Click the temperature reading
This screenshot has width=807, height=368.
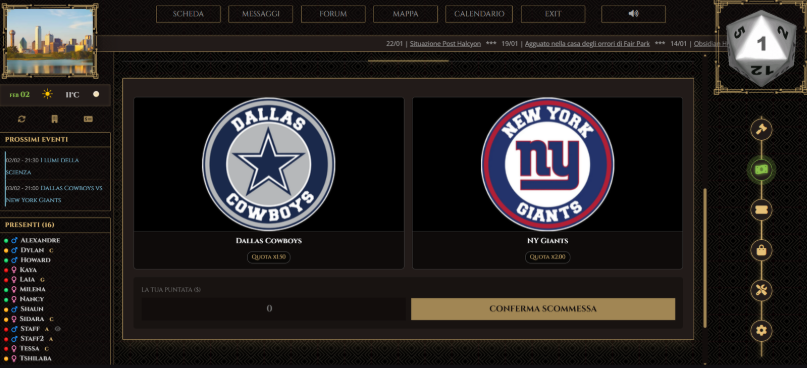click(x=72, y=95)
